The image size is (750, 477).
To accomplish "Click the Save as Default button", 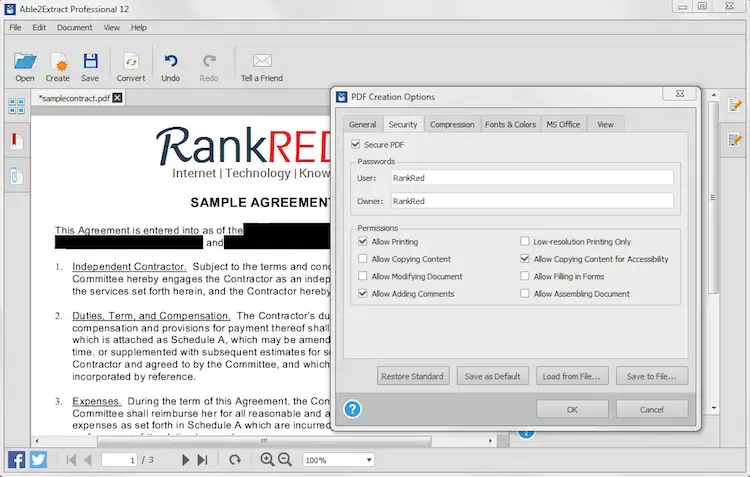I will [492, 376].
